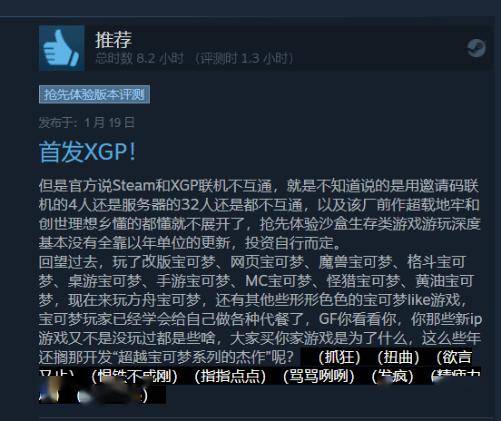Click the Steam logo icon in review header

(476, 48)
